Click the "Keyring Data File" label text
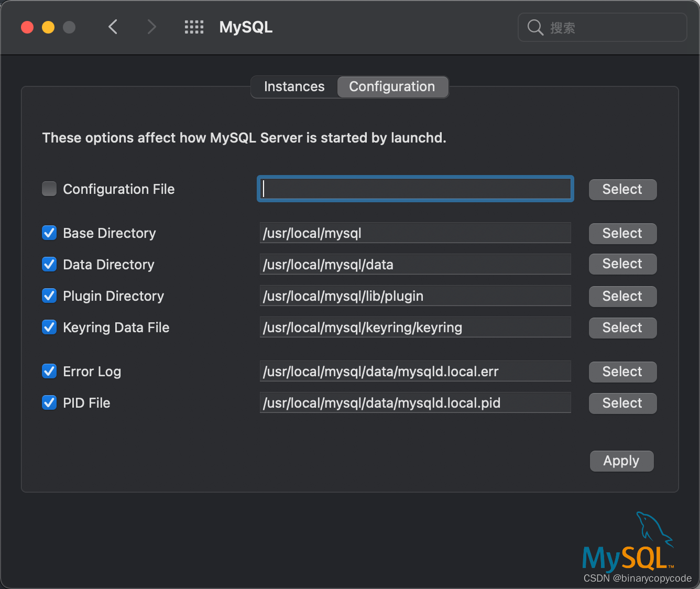 coord(116,328)
